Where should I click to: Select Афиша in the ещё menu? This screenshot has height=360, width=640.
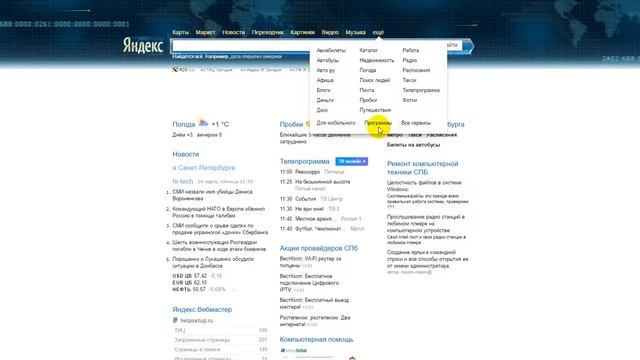pyautogui.click(x=325, y=80)
